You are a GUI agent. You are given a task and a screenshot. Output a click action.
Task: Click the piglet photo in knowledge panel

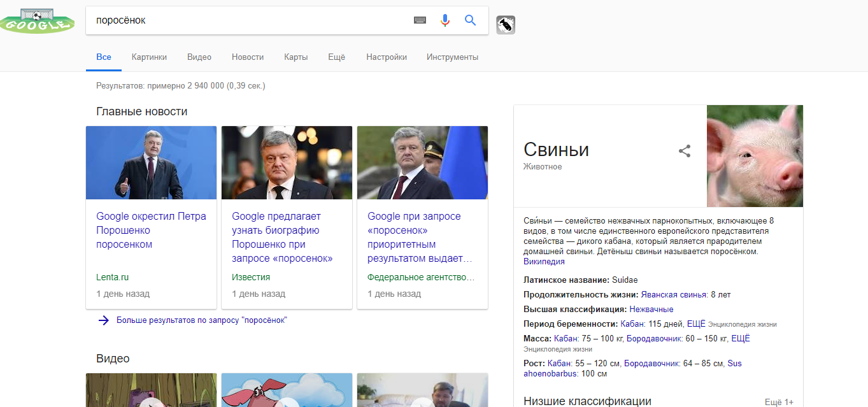tap(755, 156)
